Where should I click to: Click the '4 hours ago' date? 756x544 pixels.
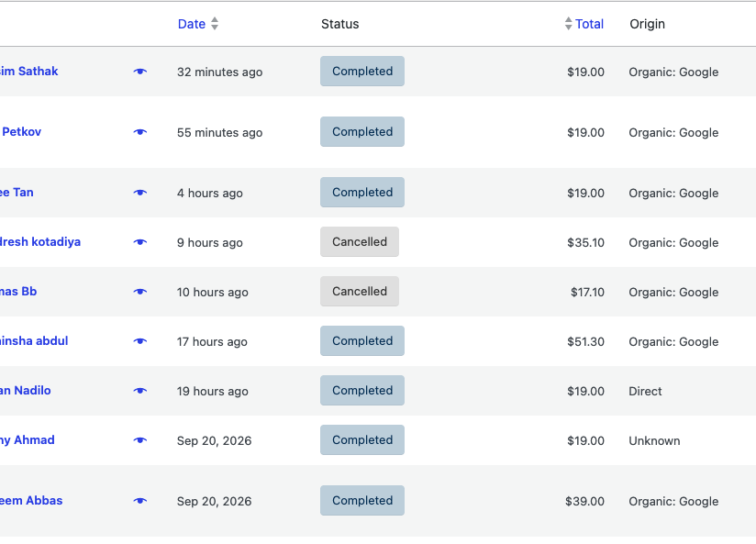(210, 194)
